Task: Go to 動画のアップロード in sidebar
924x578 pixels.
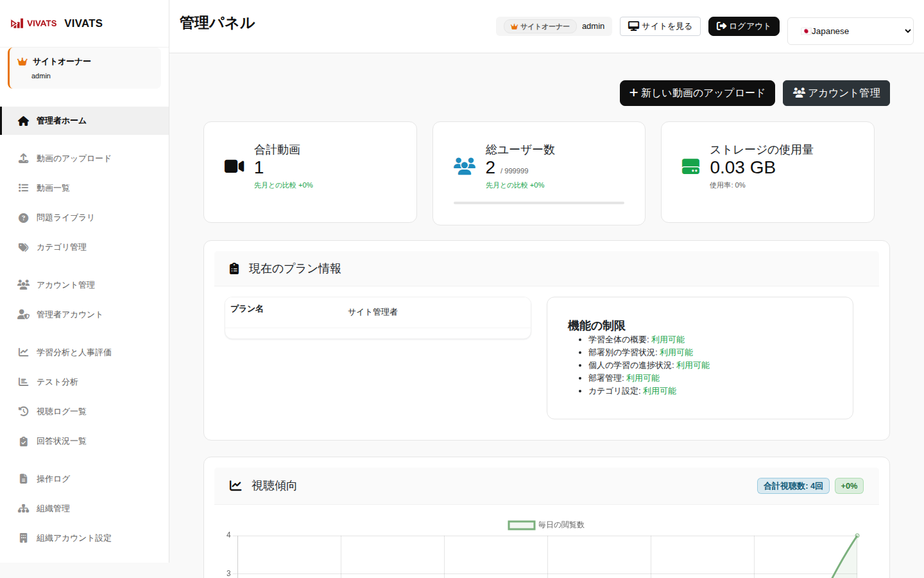Action: click(85, 159)
